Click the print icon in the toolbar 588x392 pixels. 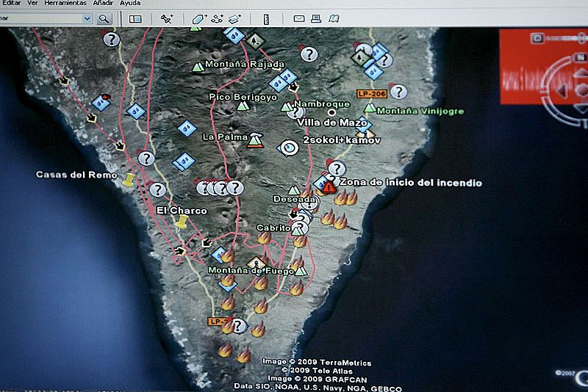(x=316, y=18)
